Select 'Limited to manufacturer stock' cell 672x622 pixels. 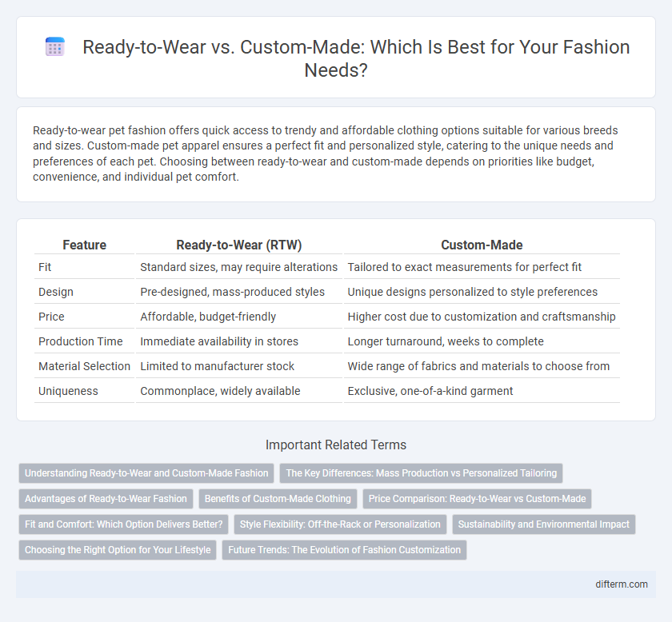click(239, 367)
